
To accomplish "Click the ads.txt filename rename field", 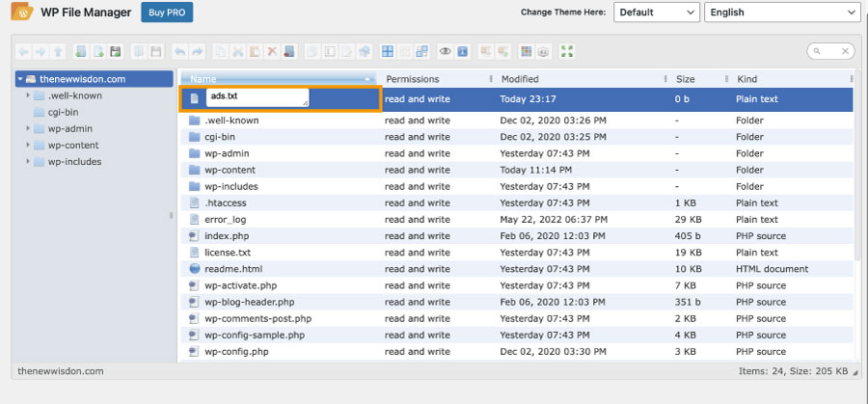I will [258, 96].
